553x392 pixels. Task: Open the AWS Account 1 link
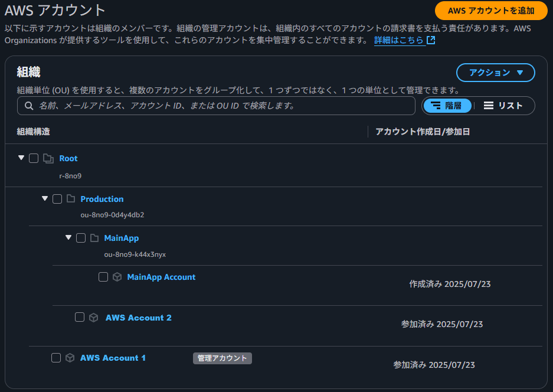pos(113,358)
